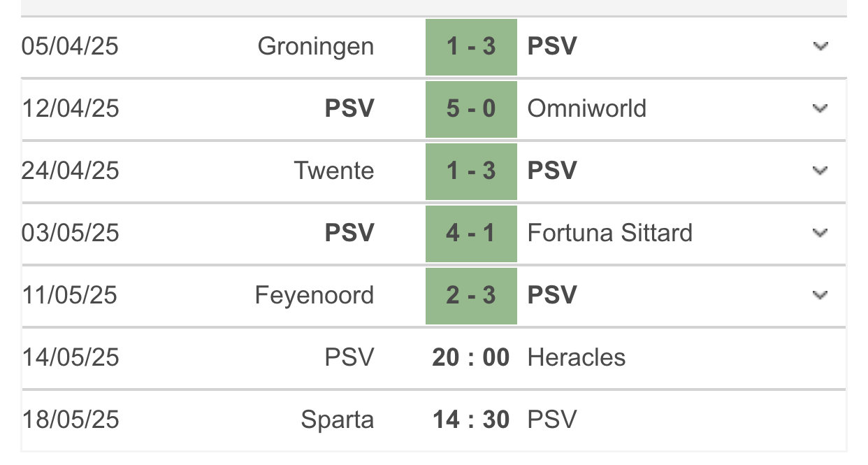The width and height of the screenshot is (868, 465).
Task: Open the Twente team link
Action: tap(334, 171)
